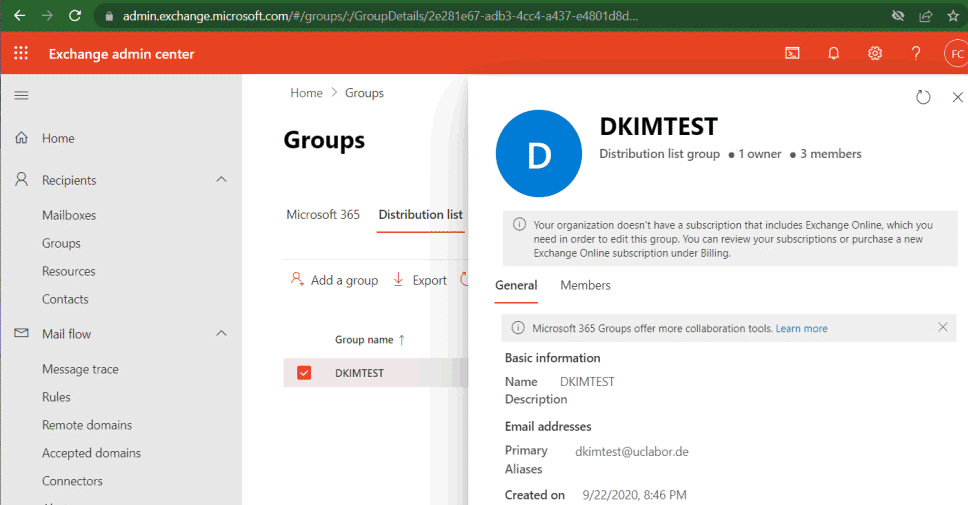The image size is (968, 505).
Task: Refresh the DKIMTEST details panel
Action: 923,97
